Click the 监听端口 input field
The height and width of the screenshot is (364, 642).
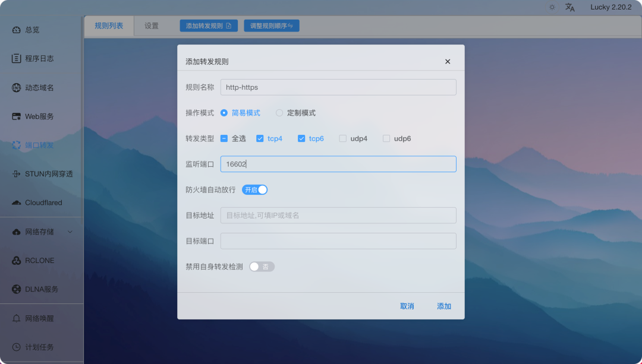tap(338, 164)
